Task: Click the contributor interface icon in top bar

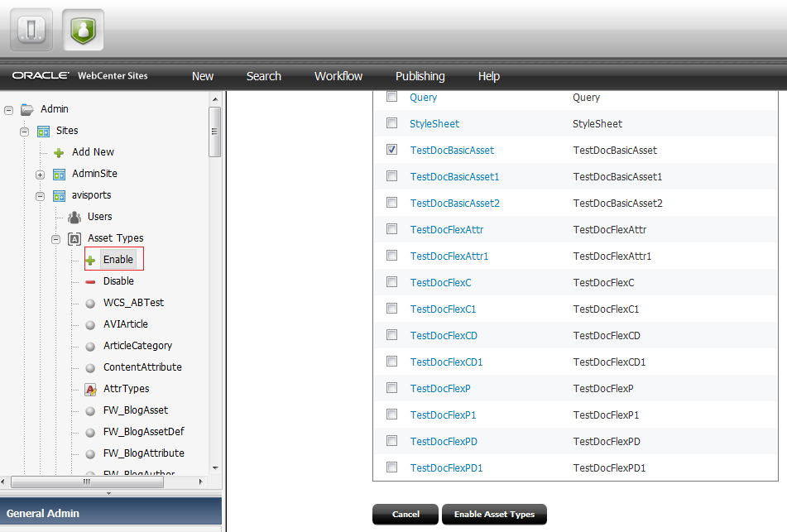Action: [31, 30]
